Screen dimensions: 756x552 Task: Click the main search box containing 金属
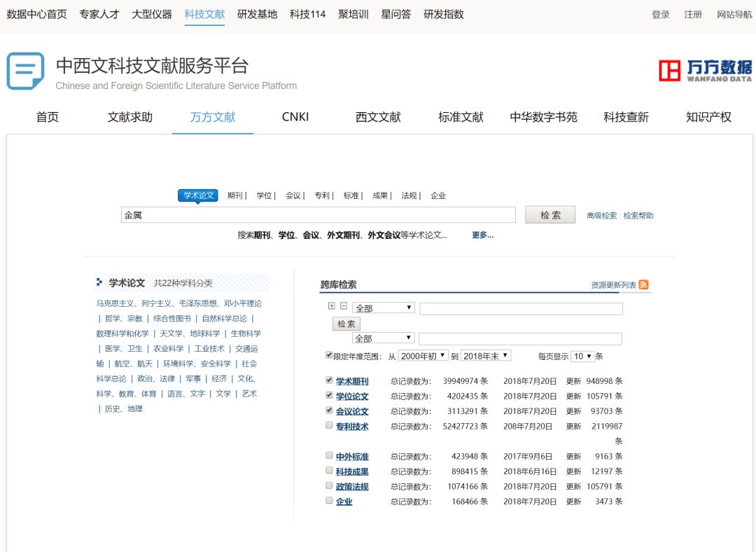tap(318, 215)
